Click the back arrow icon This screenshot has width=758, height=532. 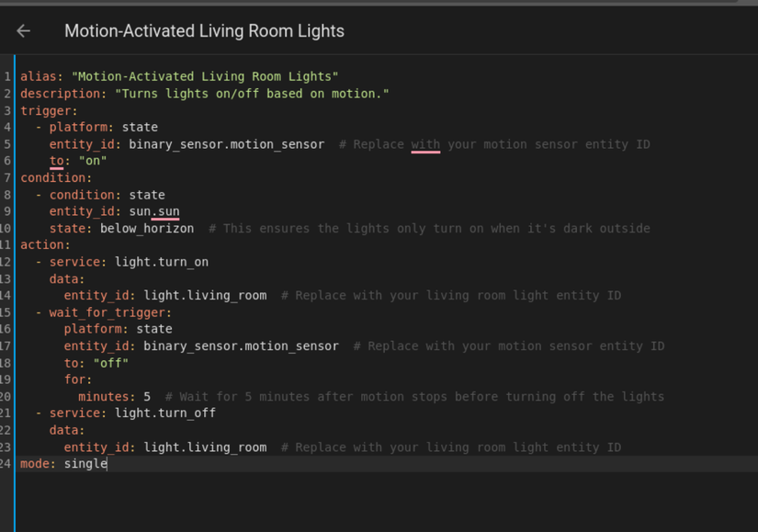(x=22, y=30)
